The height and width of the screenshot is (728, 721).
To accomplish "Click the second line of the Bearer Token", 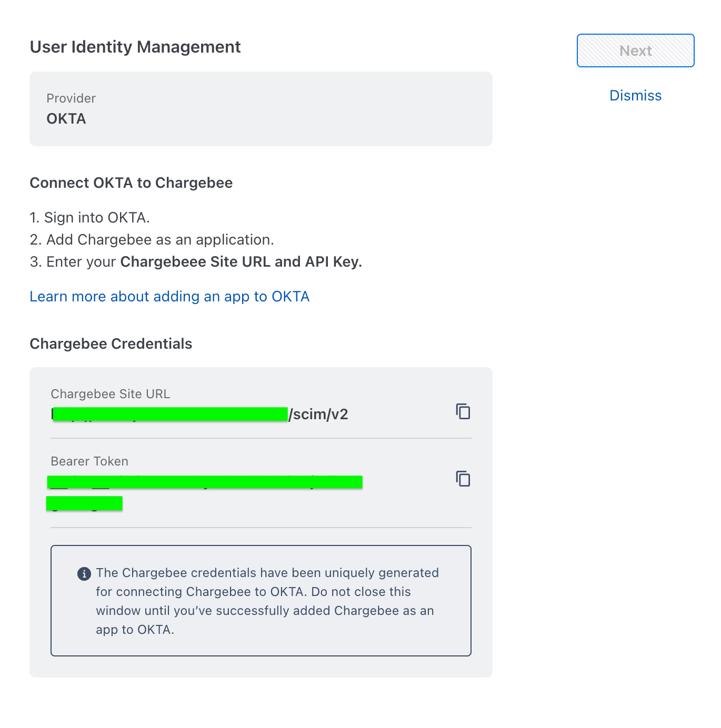I will pyautogui.click(x=84, y=503).
